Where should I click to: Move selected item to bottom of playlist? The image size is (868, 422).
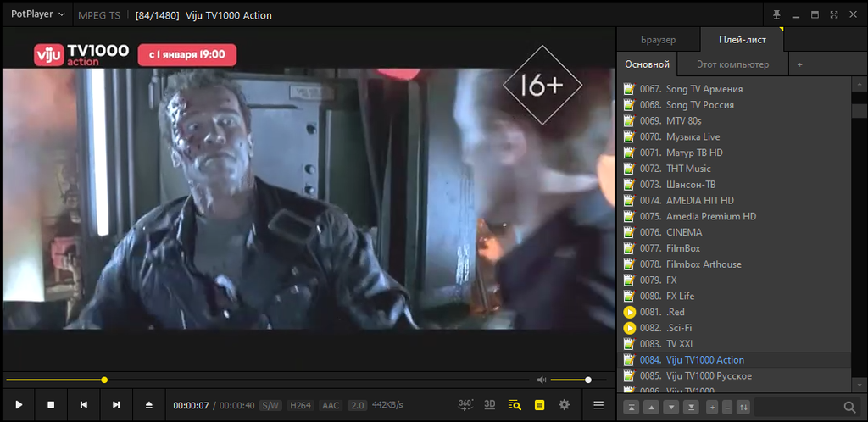tap(692, 408)
